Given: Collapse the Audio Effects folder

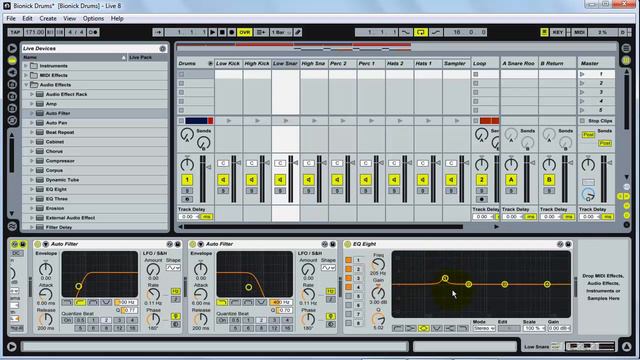Looking at the screenshot, I should pyautogui.click(x=26, y=85).
